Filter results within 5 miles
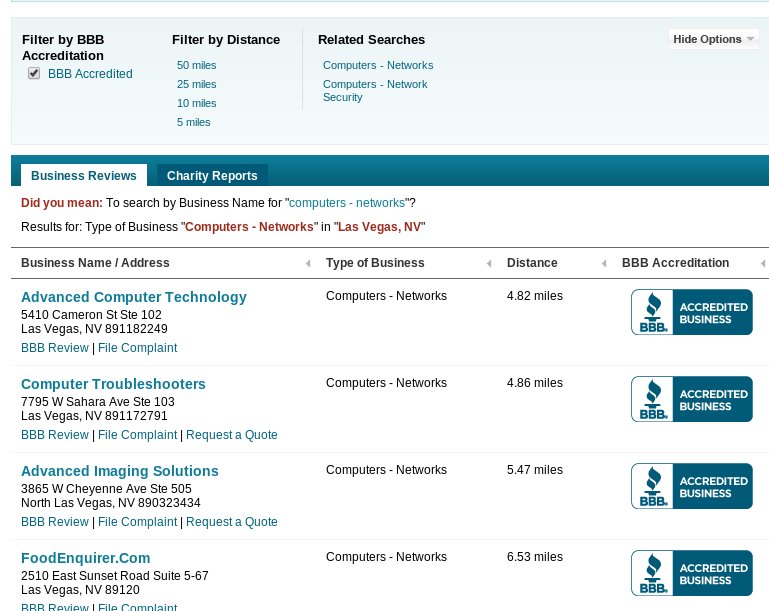 click(x=193, y=122)
